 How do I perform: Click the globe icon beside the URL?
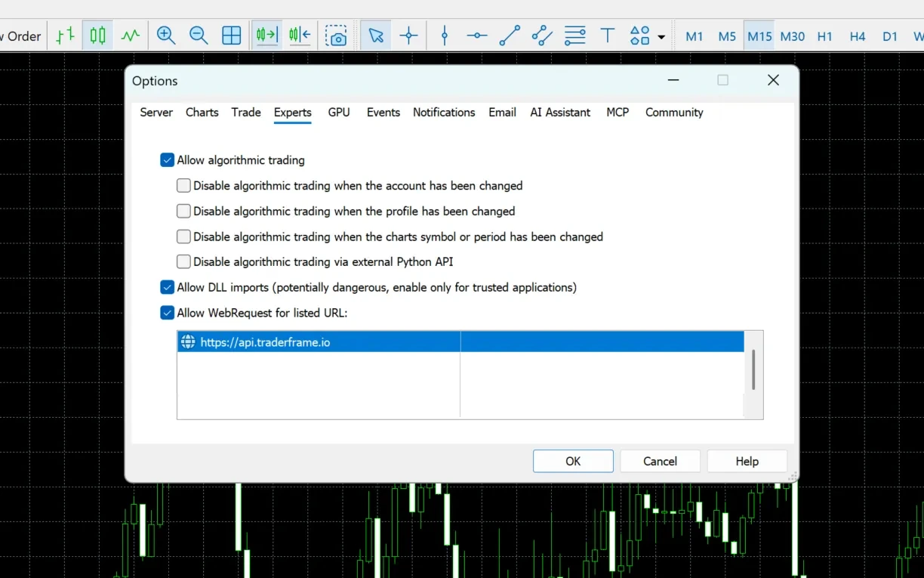click(188, 342)
